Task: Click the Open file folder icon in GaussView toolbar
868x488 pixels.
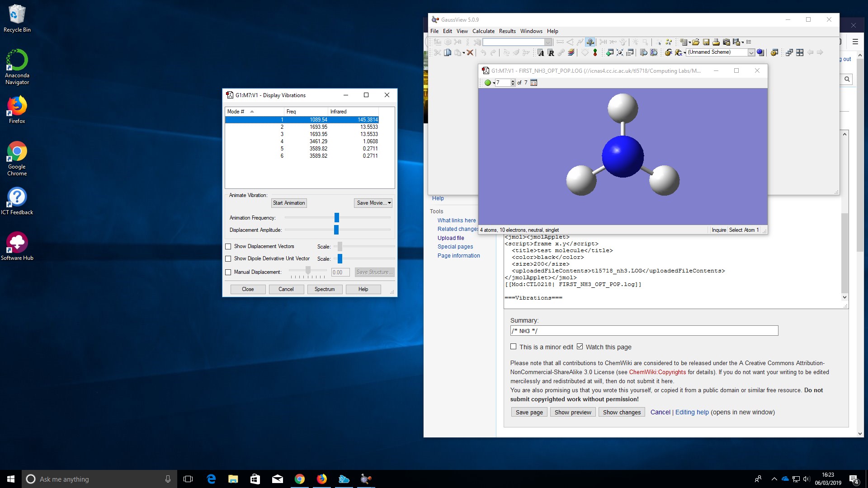Action: click(x=696, y=42)
